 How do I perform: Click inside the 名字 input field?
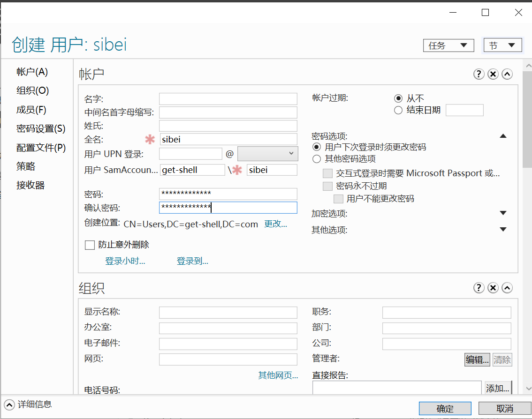click(228, 98)
